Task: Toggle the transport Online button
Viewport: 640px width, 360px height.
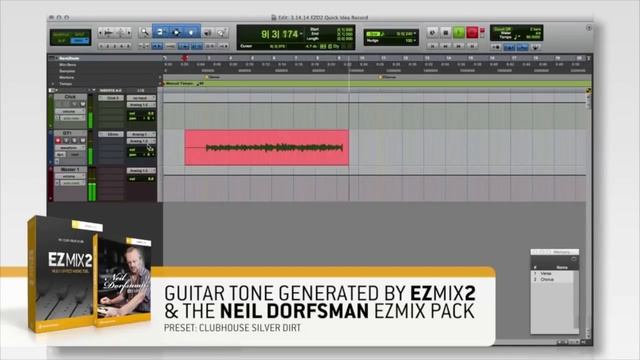Action: pos(433,32)
